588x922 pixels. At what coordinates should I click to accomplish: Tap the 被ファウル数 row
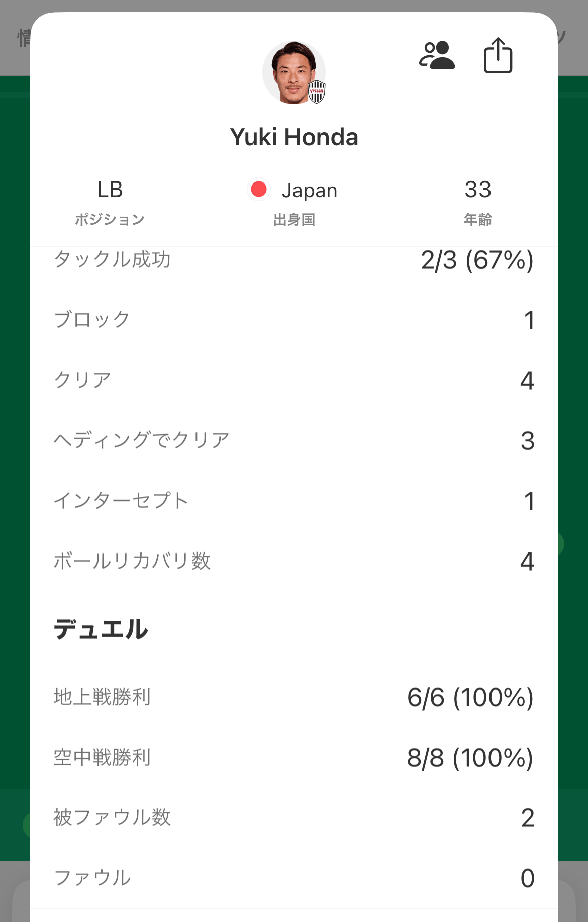294,818
